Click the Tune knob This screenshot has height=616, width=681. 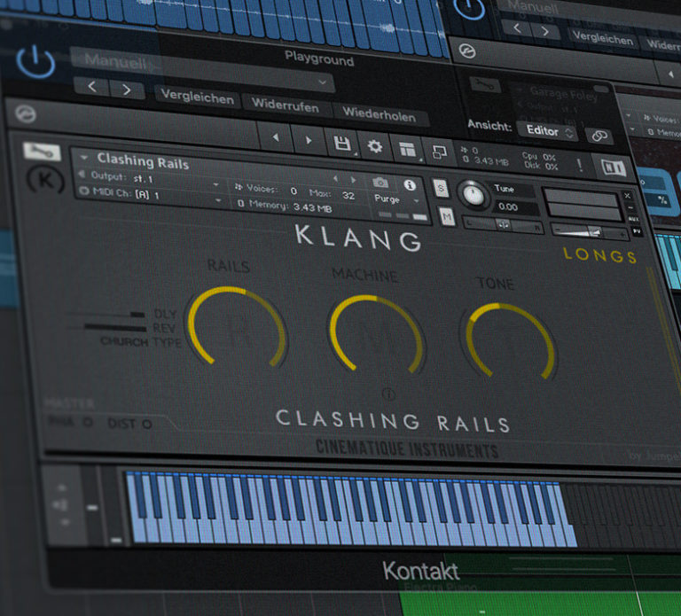coord(474,195)
